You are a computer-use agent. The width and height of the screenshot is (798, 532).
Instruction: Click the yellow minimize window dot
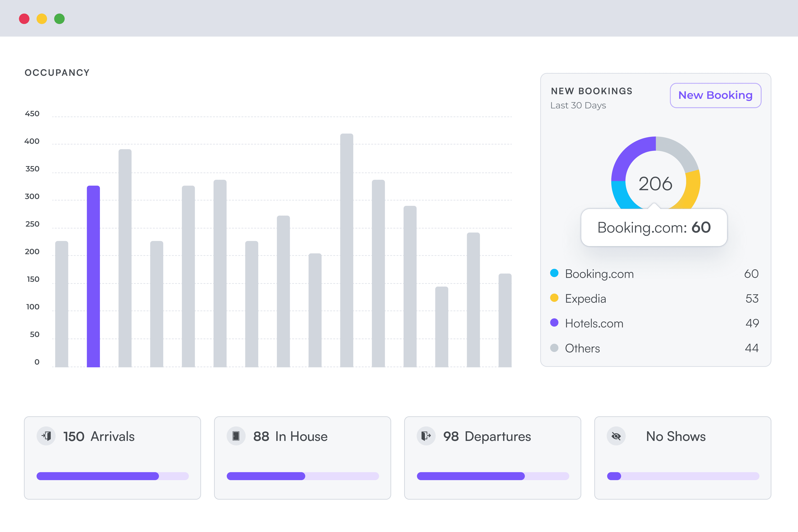[42, 19]
